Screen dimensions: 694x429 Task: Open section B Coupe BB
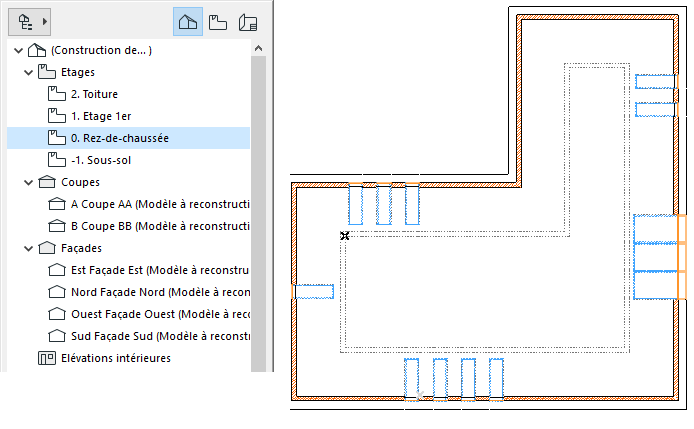[160, 226]
